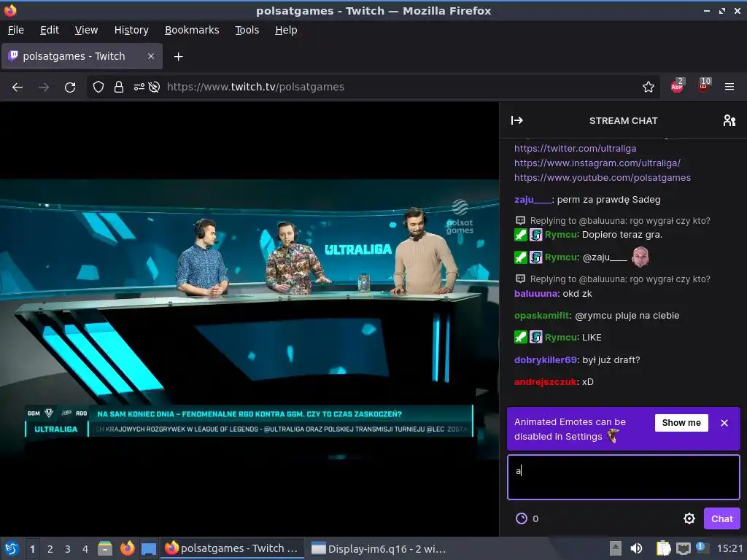Click autoplay blocked icon in address bar
This screenshot has height=560, width=747.
[154, 87]
